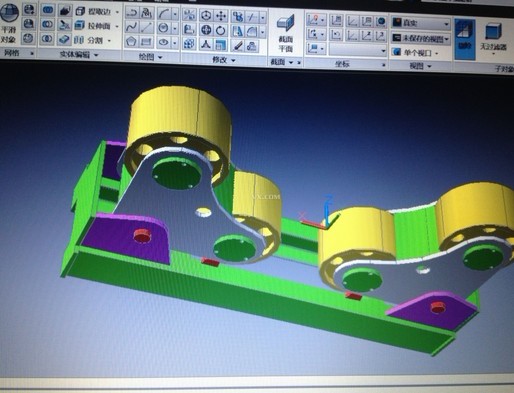Select the solid Intersect icon

point(47,39)
